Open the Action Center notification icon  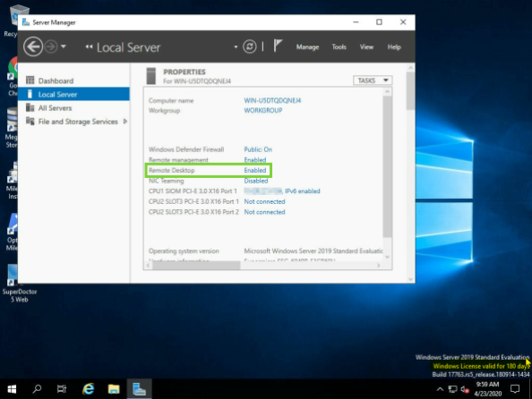[515, 389]
